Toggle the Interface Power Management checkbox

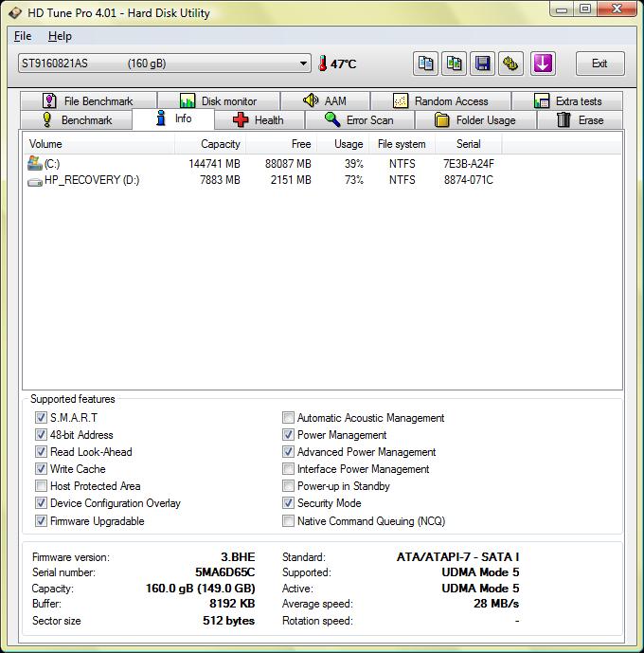coord(288,468)
